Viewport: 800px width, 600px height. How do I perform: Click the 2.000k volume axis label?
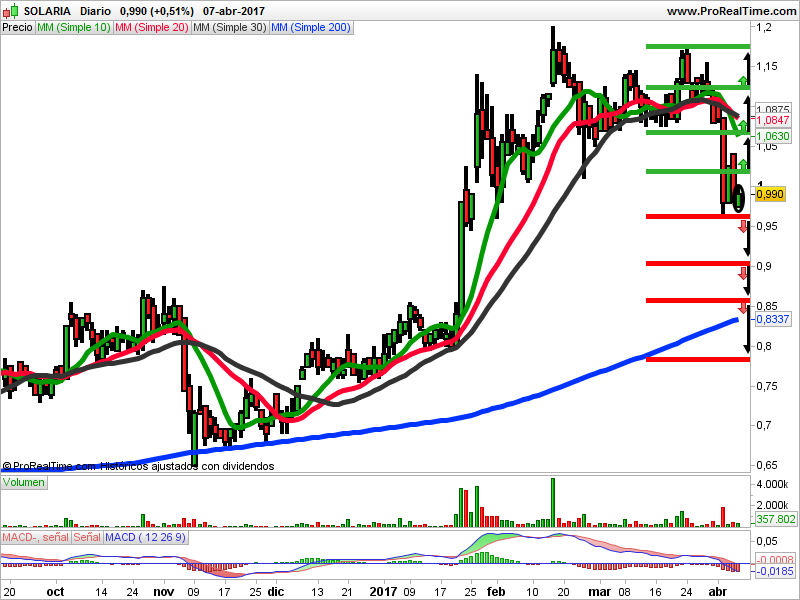[772, 505]
